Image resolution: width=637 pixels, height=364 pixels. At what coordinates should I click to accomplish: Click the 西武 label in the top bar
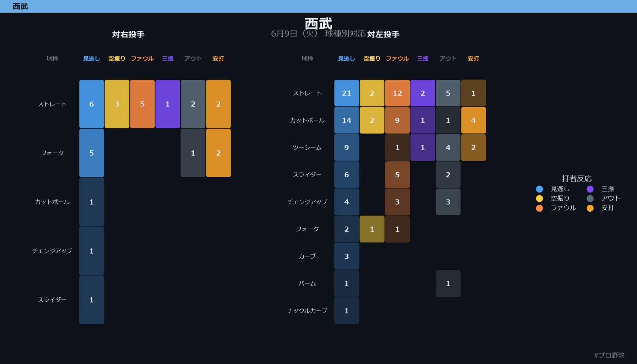point(20,6)
